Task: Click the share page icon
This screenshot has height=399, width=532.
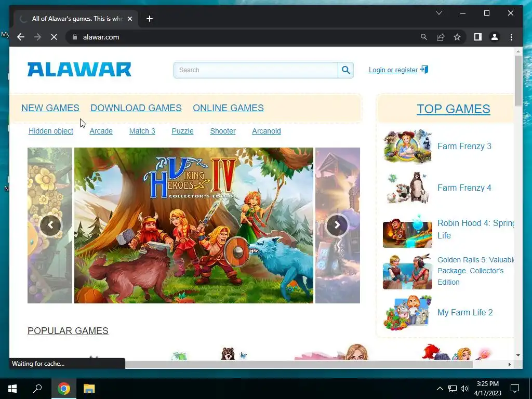Action: 441,37
